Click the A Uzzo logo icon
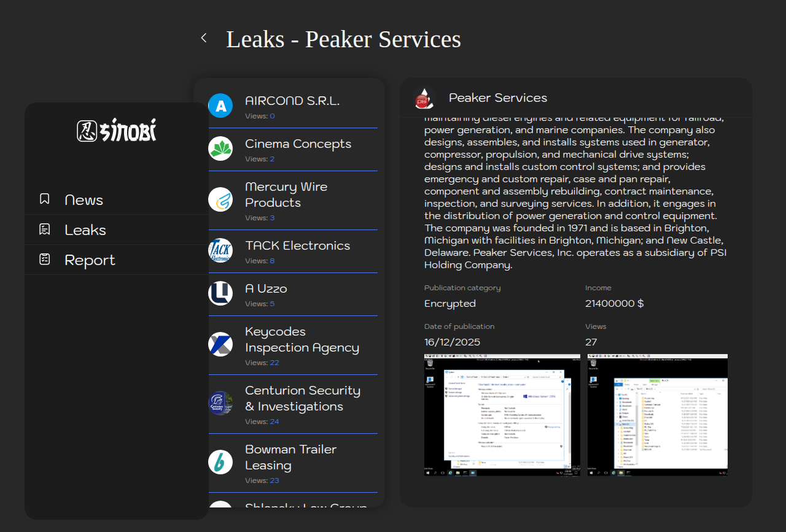The width and height of the screenshot is (786, 532). point(220,293)
